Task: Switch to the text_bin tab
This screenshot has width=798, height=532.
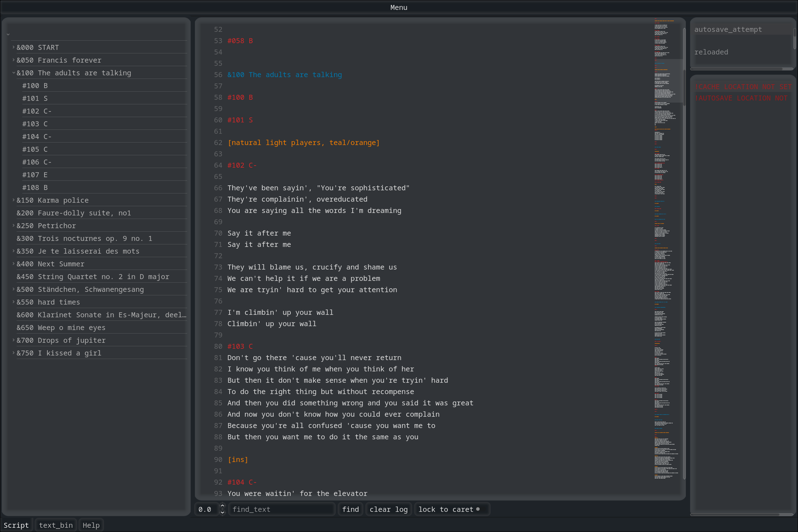Action: (x=56, y=525)
